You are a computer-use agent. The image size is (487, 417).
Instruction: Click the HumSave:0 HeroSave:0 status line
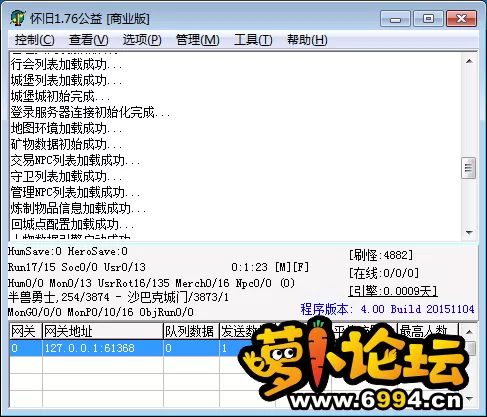(68, 251)
